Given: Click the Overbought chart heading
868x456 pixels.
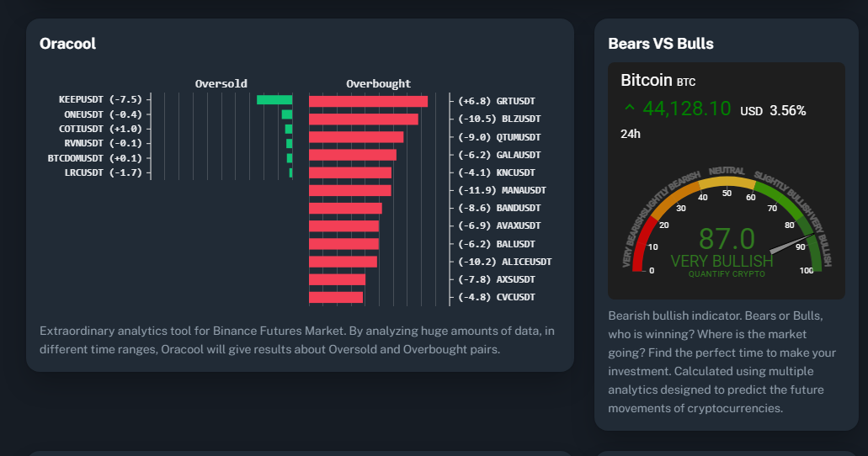Looking at the screenshot, I should [x=379, y=83].
